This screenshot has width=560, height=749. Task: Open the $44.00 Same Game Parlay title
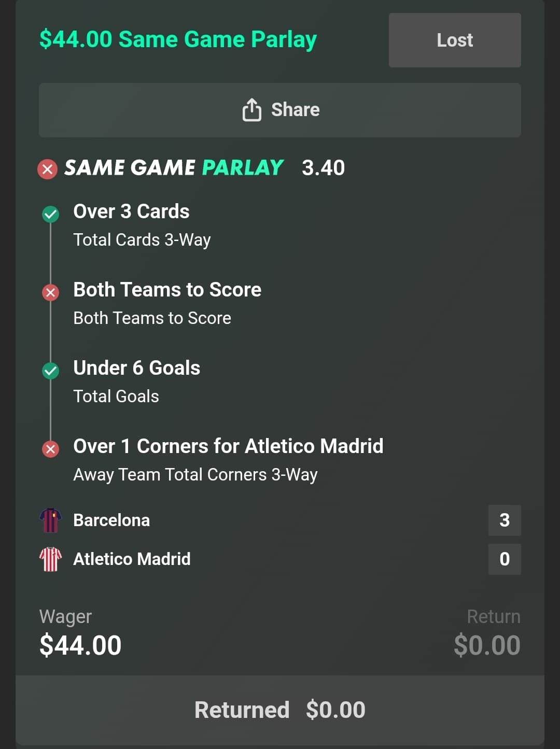178,39
